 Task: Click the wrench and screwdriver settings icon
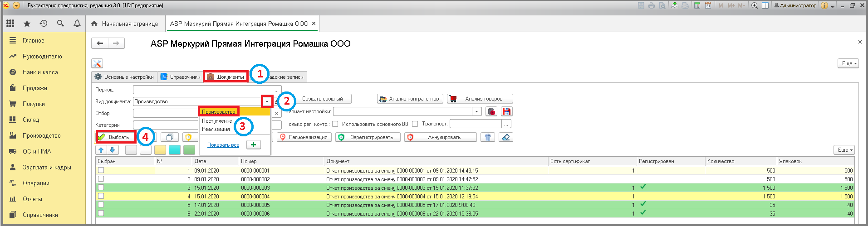click(x=97, y=63)
